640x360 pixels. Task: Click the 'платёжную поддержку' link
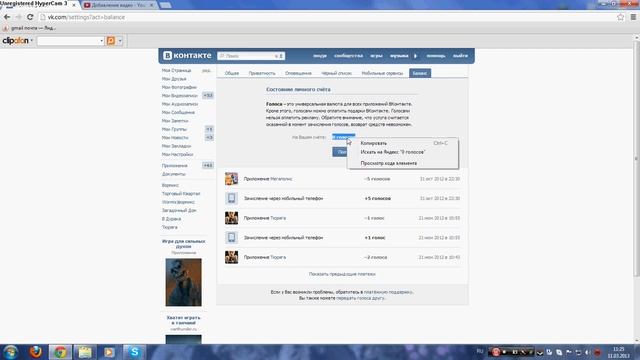coord(388,292)
